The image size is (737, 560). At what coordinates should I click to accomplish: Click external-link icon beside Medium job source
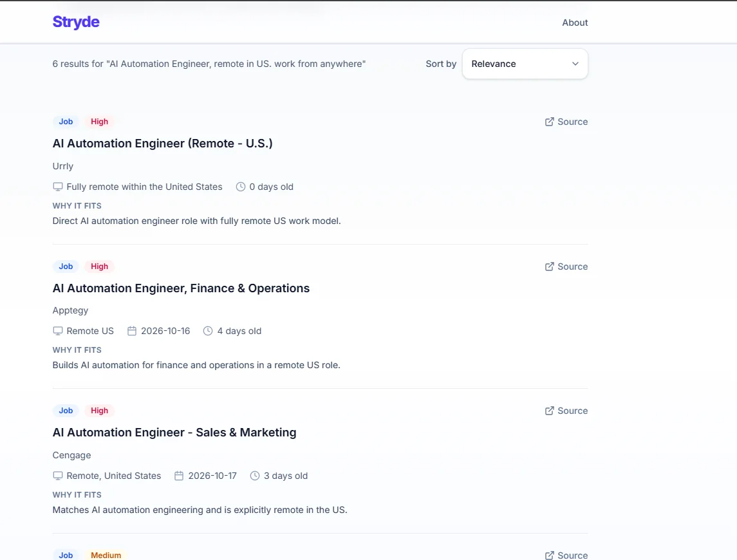click(x=550, y=555)
